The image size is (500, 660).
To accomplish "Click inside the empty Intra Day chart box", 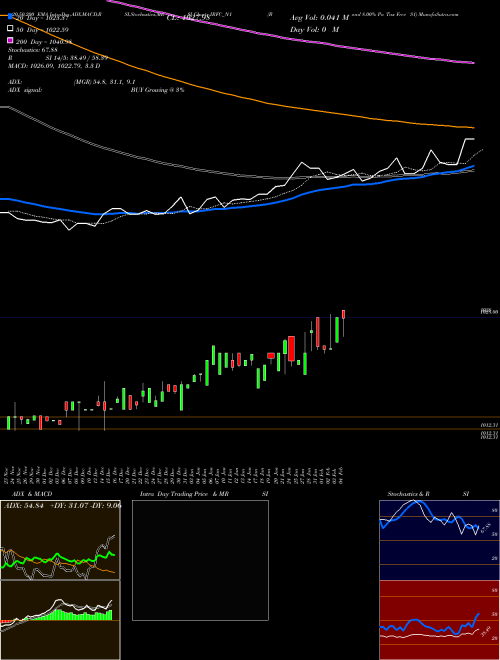I will point(200,560).
